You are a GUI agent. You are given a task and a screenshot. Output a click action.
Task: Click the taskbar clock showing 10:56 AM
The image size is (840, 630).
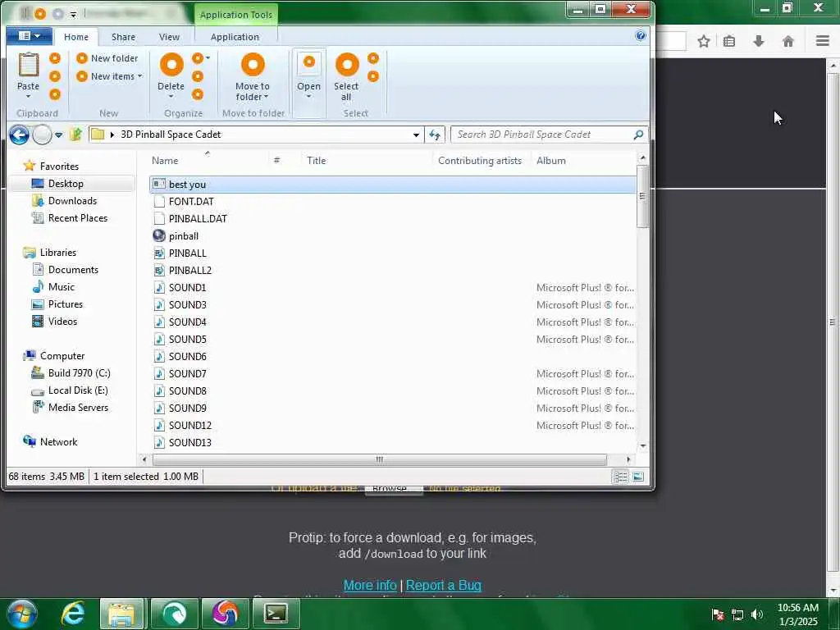click(797, 614)
